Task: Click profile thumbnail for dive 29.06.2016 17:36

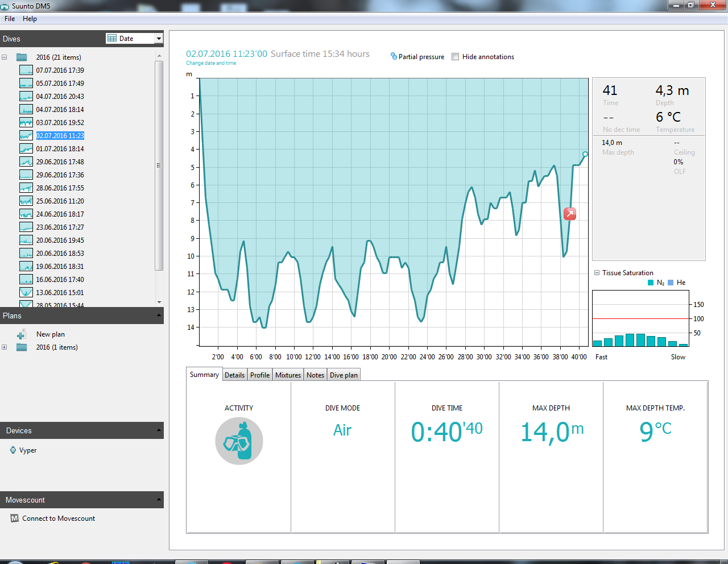Action: coord(26,175)
